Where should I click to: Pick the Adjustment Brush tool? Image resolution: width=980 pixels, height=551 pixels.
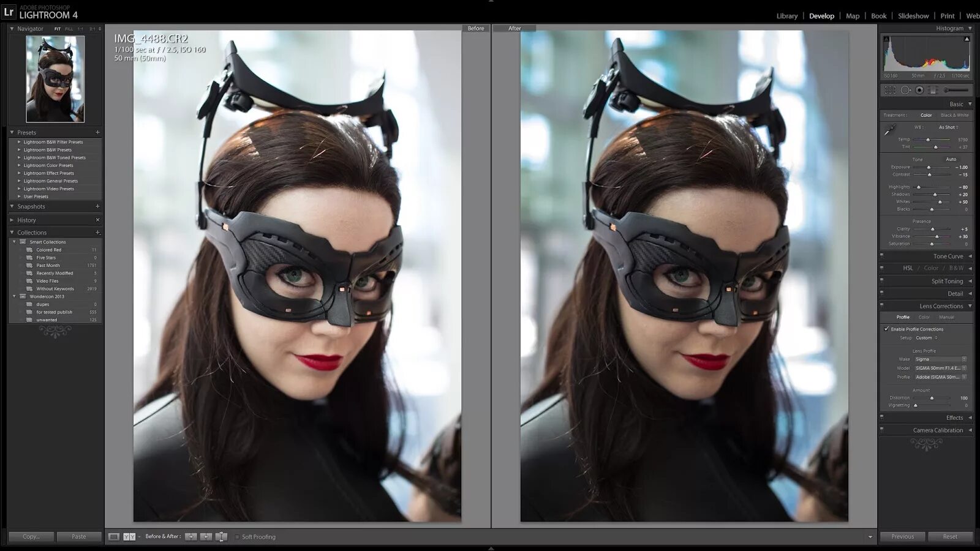coord(956,90)
